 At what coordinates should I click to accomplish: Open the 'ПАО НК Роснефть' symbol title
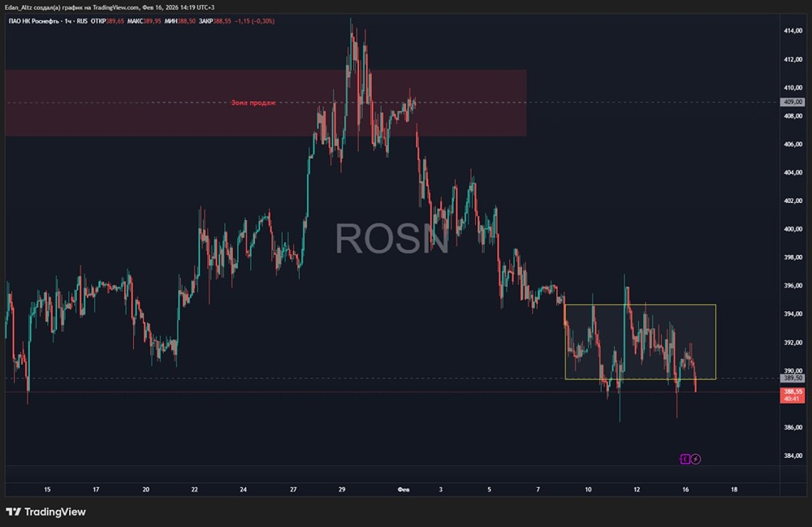33,21
